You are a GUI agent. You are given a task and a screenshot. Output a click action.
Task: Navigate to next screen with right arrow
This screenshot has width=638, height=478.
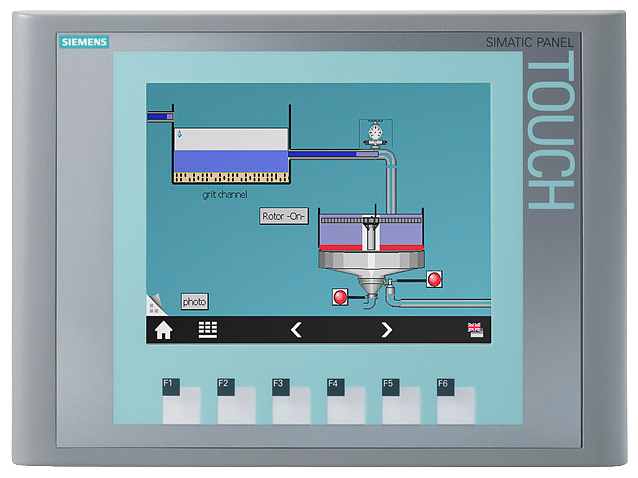pyautogui.click(x=387, y=330)
